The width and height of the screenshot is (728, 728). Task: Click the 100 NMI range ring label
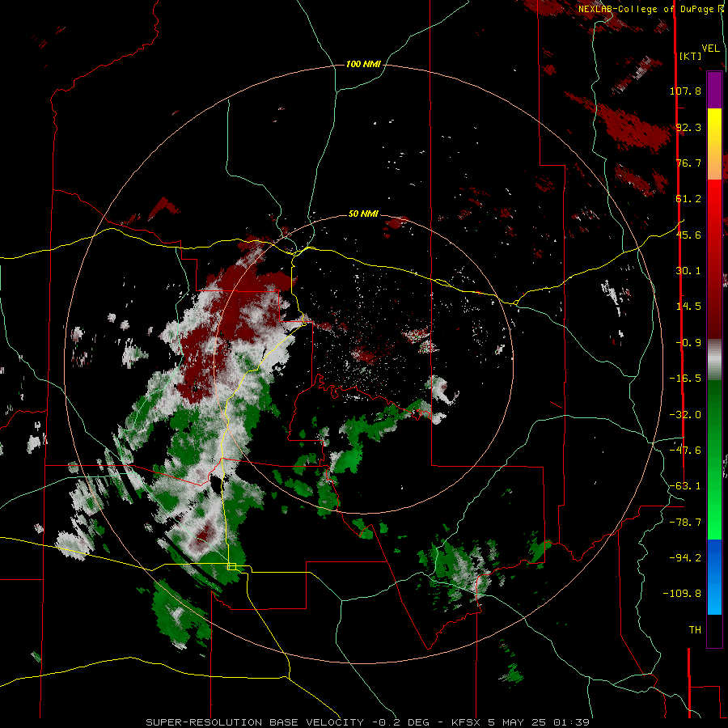[363, 64]
